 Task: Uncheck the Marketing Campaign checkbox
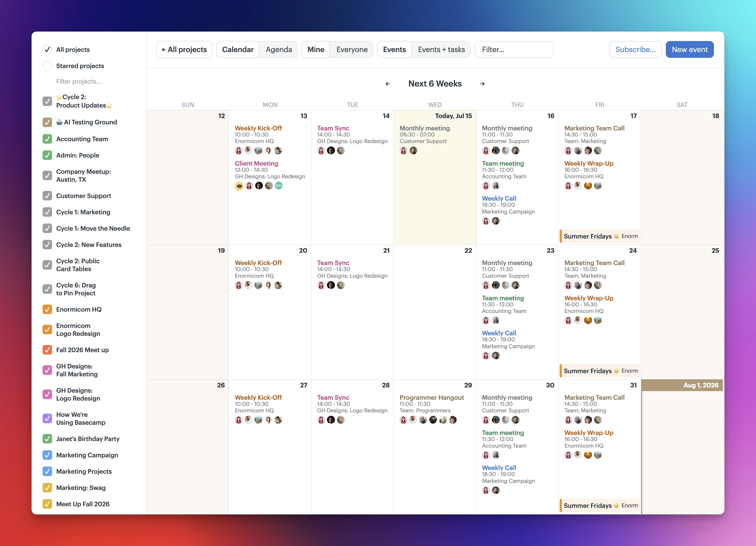click(x=47, y=455)
